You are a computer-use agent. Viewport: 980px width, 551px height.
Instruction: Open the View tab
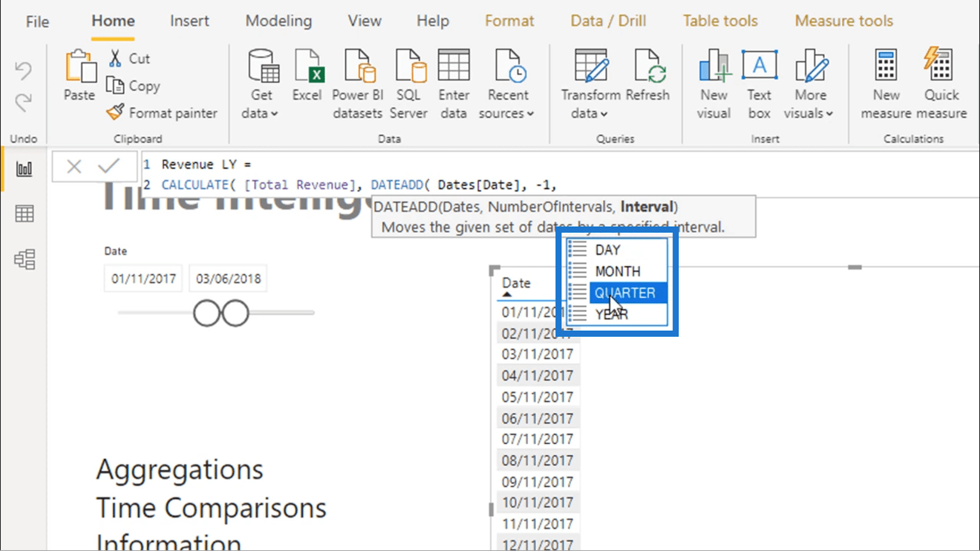coord(364,21)
